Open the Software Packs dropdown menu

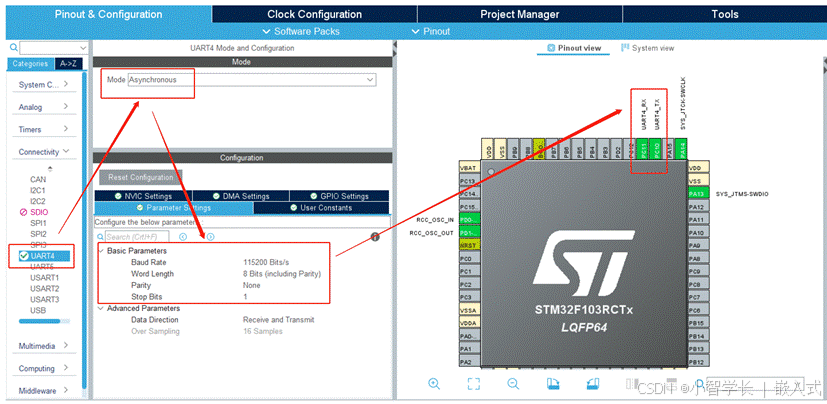[301, 31]
